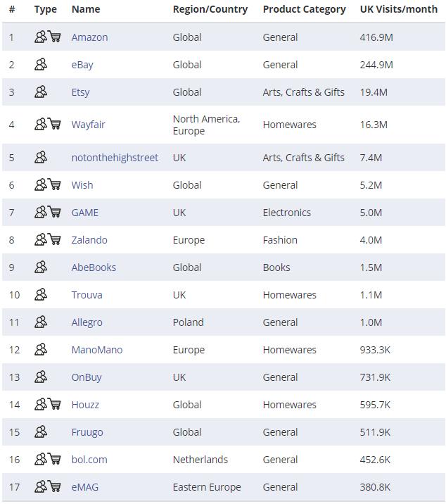Click the type icon next to eMAG
Viewport: 446px width, 504px height.
pyautogui.click(x=47, y=487)
